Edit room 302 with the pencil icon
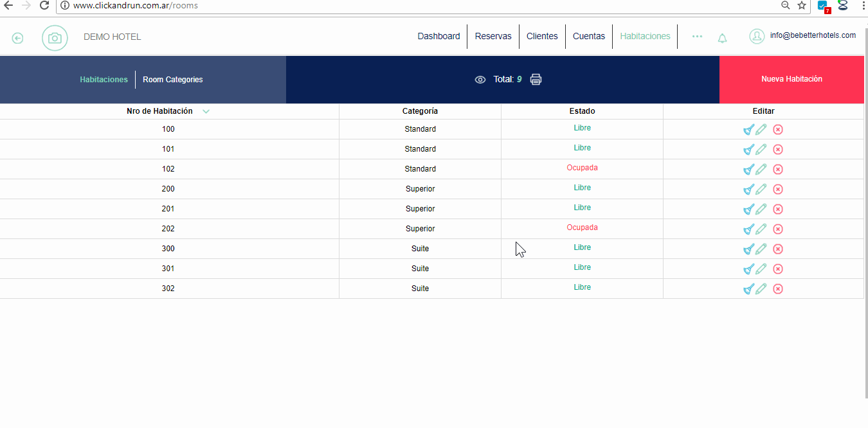868x428 pixels. click(761, 289)
